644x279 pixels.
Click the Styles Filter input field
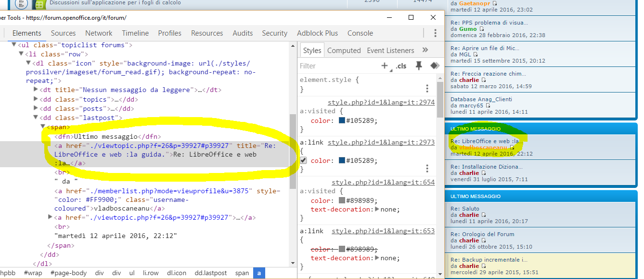point(337,66)
